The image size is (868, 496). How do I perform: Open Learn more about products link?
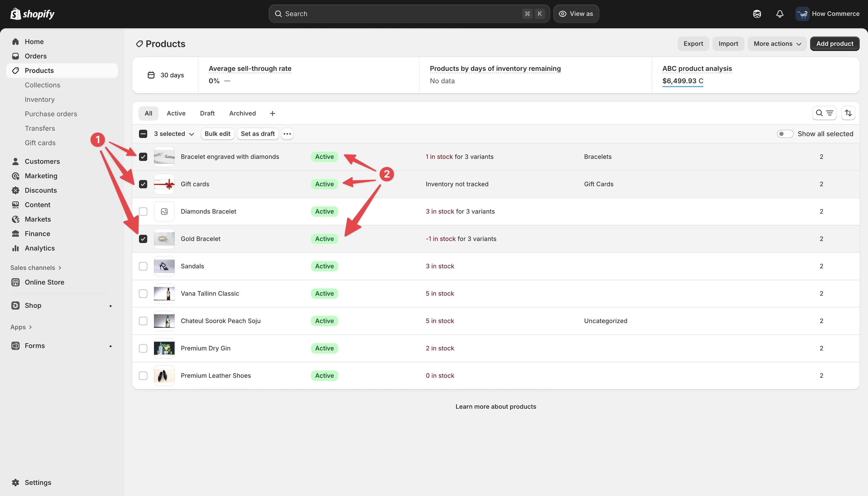(496, 406)
